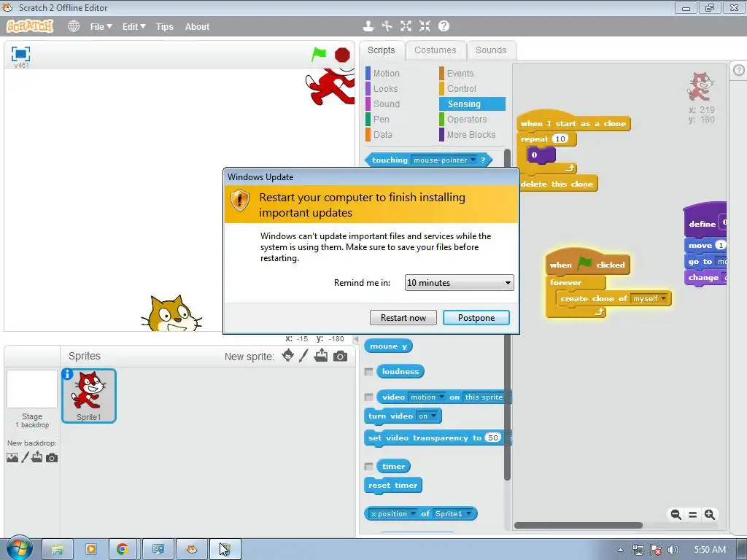Open the About menu item
The height and width of the screenshot is (560, 747).
tap(197, 27)
